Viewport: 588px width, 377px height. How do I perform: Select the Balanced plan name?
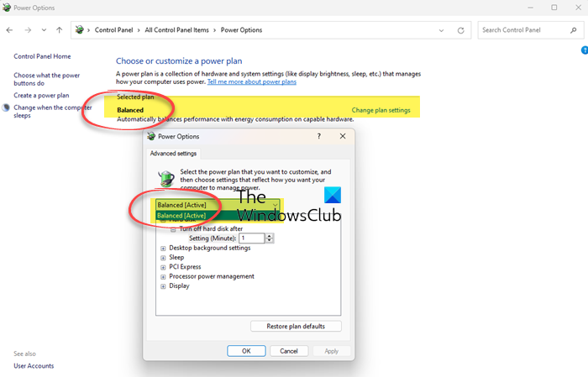(130, 110)
